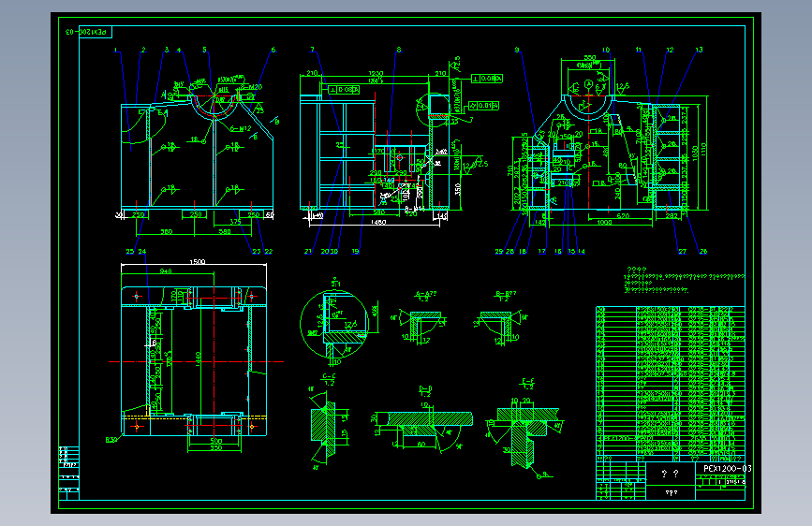Click the A-A section label
812x526 pixels.
(x=426, y=296)
